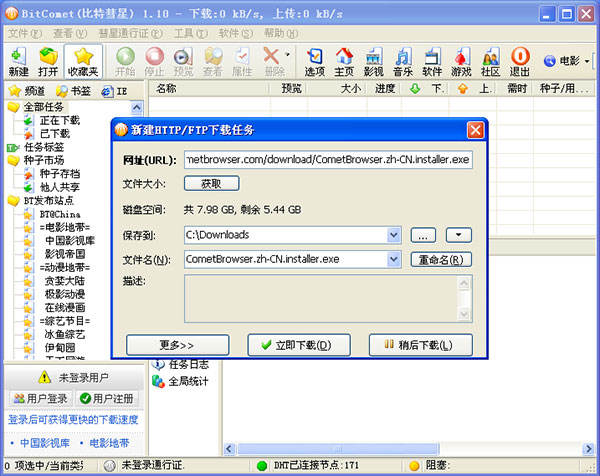Close the 新建HTTP/FTP下载任务 dialog
This screenshot has height=476, width=600.
tap(476, 130)
